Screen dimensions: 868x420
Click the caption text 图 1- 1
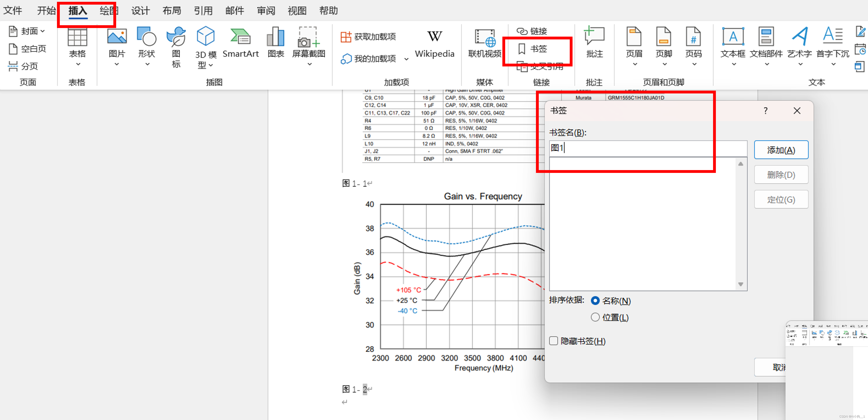point(354,183)
